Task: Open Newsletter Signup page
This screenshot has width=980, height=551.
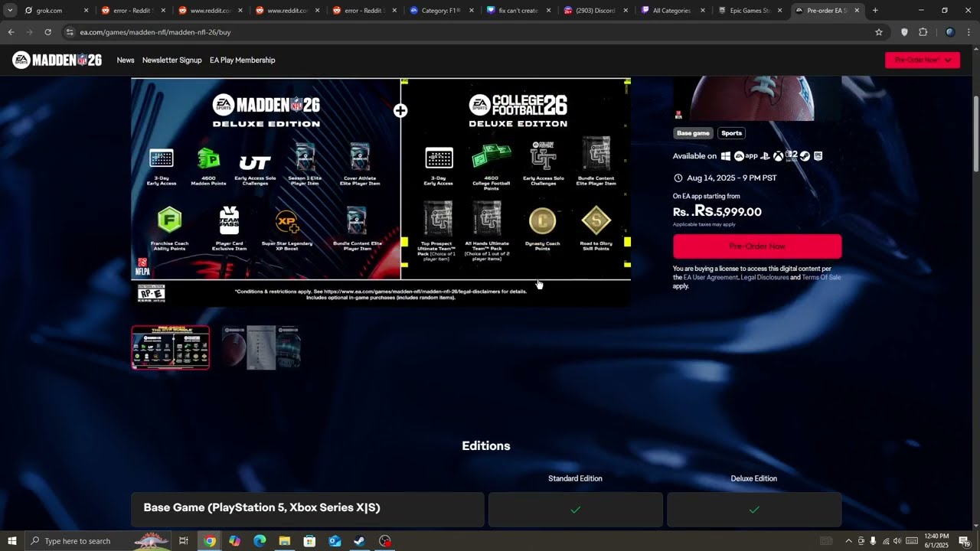Action: (172, 60)
